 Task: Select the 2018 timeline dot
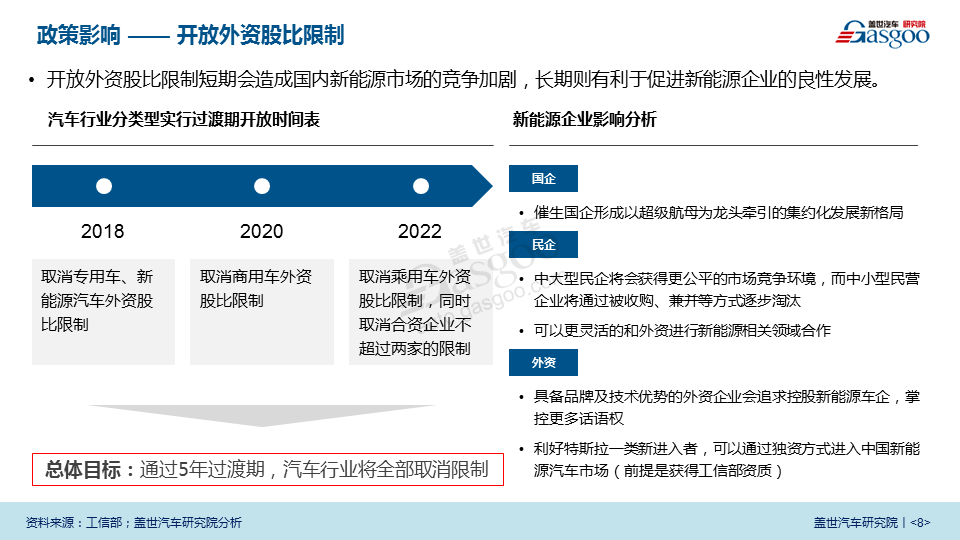104,186
